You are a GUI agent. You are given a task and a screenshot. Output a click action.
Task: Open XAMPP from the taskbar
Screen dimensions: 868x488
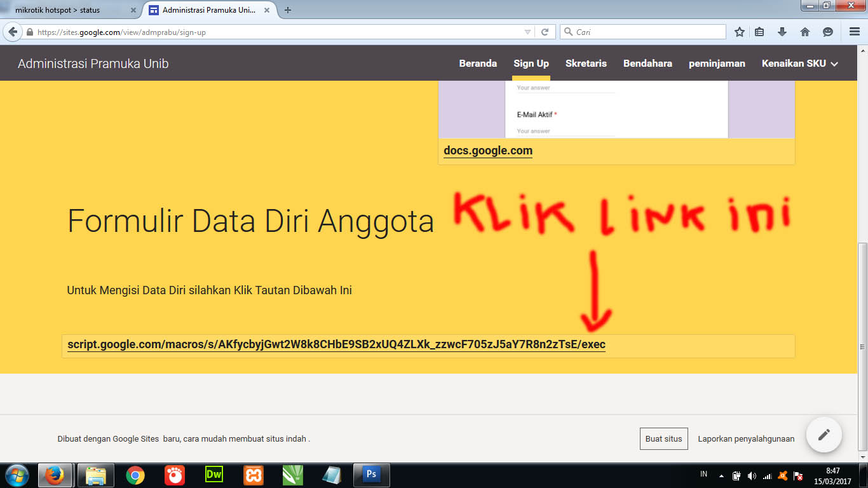pos(253,475)
